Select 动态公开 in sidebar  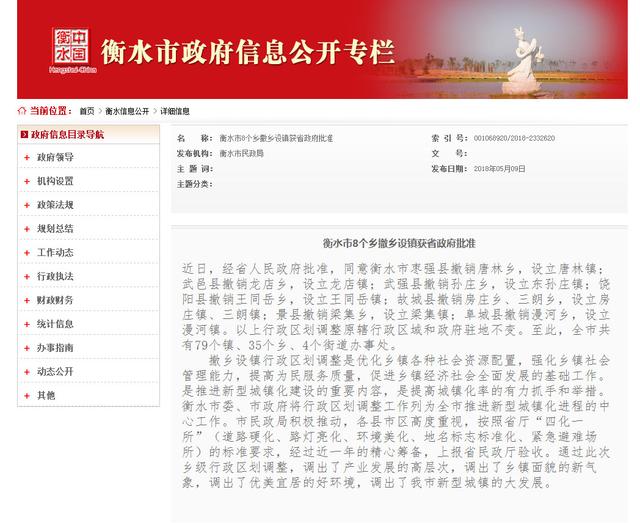tap(55, 372)
